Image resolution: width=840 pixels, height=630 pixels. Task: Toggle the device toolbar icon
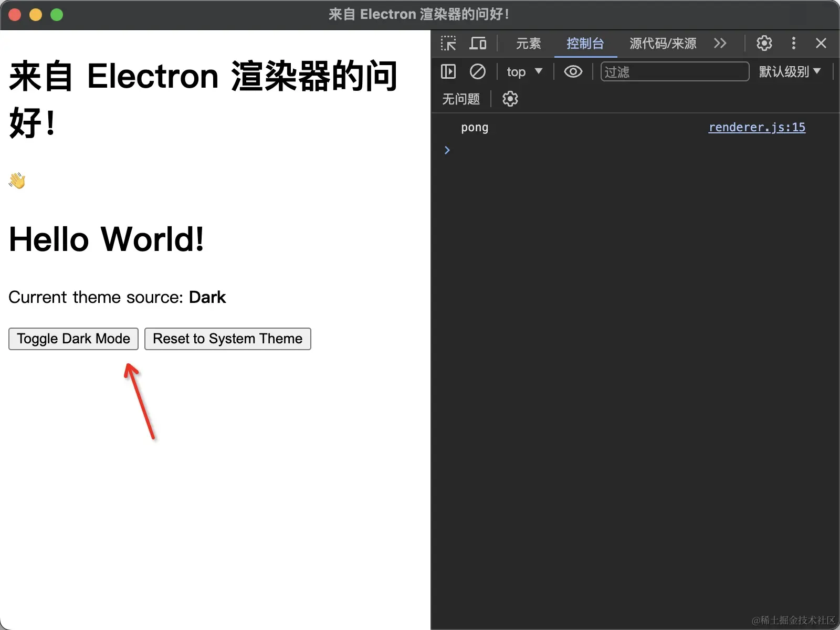478,43
